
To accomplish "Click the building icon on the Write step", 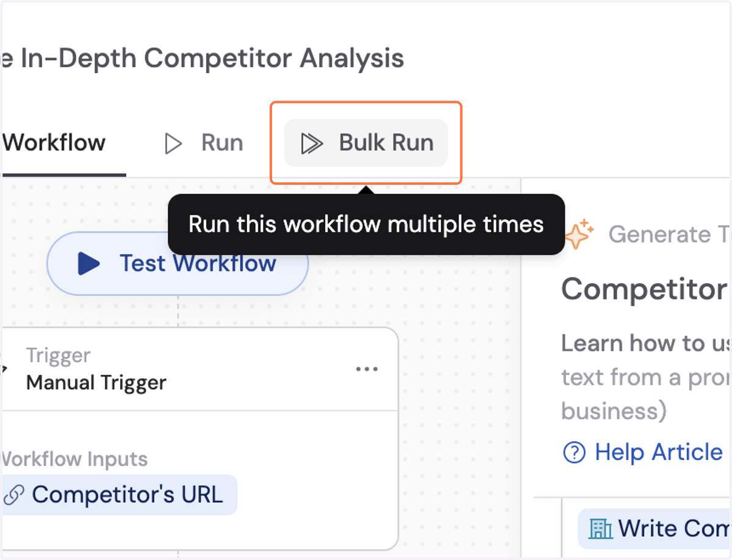I will pyautogui.click(x=601, y=529).
